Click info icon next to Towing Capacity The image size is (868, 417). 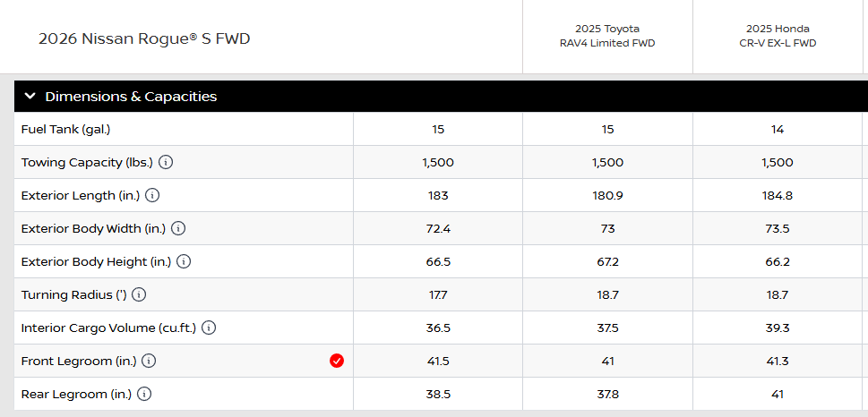click(166, 163)
